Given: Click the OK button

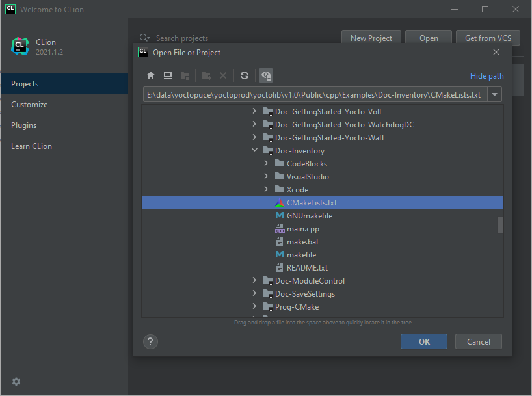Looking at the screenshot, I should [x=424, y=341].
